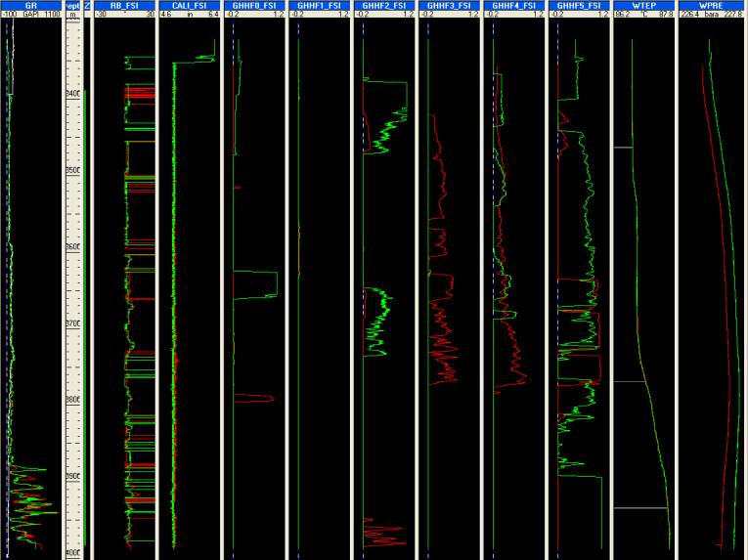Click the WPRE scale row in bara
The height and width of the screenshot is (560, 748).
711,15
